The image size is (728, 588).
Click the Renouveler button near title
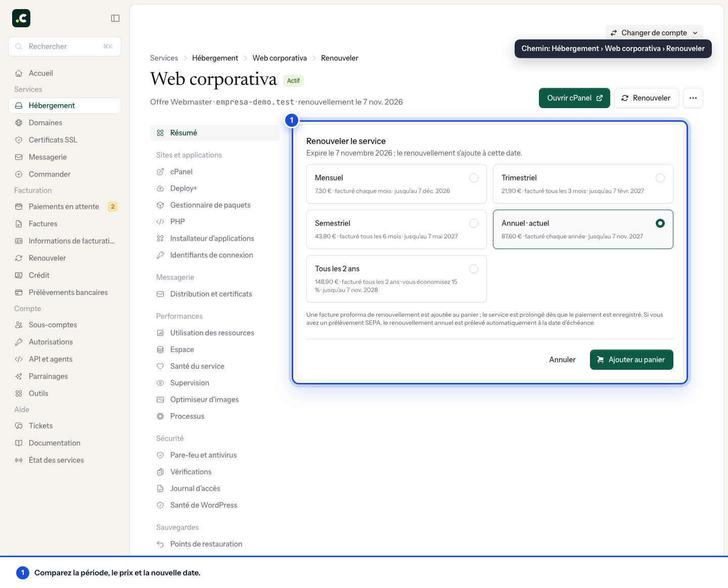646,98
